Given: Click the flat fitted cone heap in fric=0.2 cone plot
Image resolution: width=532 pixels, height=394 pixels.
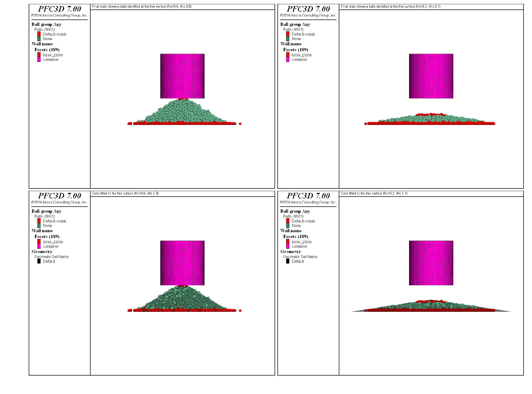Looking at the screenshot, I should [431, 307].
